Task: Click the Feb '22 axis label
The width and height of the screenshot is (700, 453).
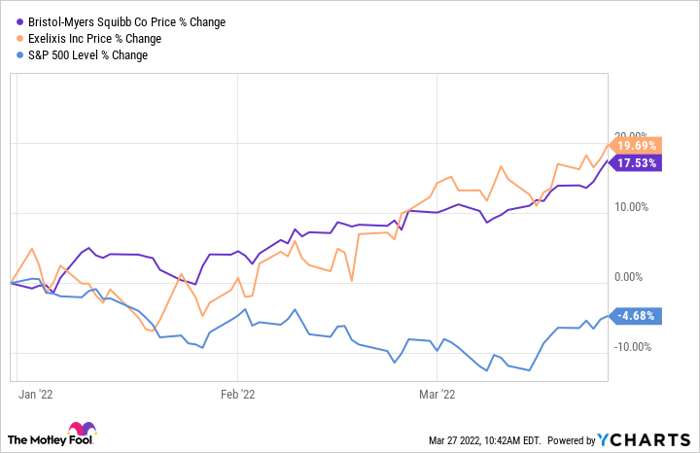Action: click(237, 395)
